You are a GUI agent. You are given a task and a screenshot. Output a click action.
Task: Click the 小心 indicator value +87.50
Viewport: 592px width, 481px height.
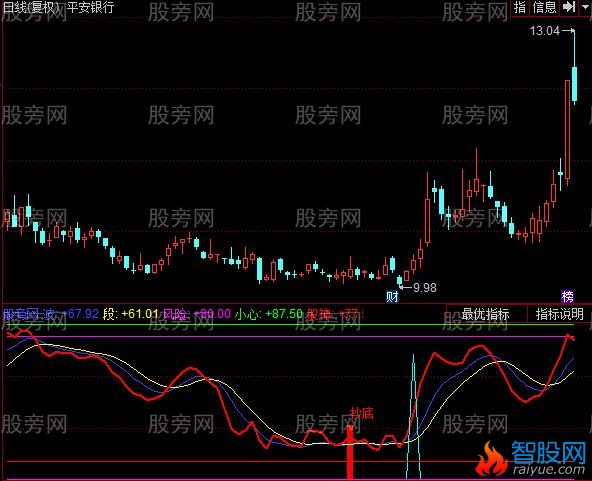(284, 314)
